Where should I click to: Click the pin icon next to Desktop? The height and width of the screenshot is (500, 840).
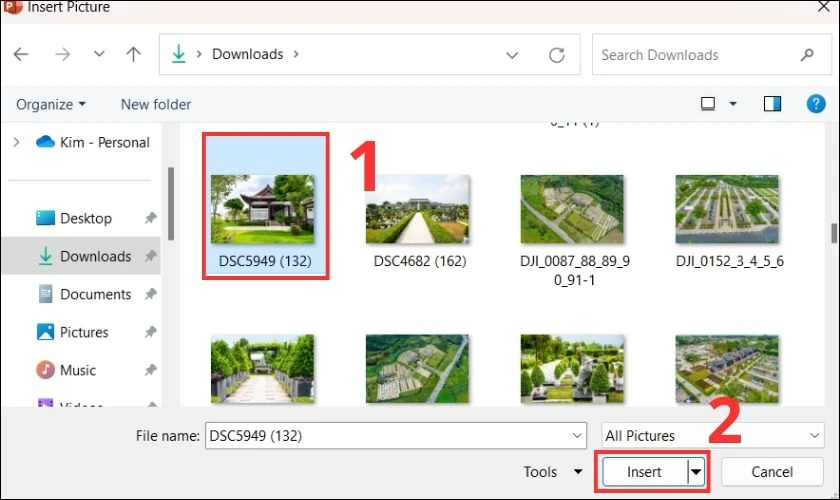click(151, 218)
